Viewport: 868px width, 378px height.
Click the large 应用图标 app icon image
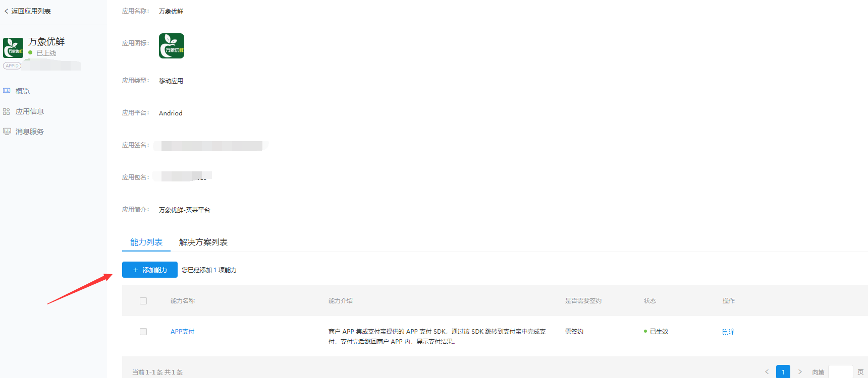[x=172, y=46]
